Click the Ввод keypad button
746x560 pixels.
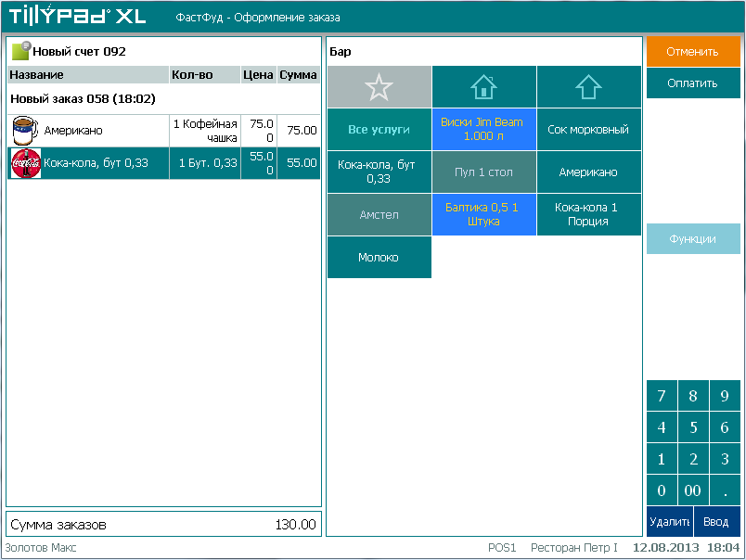[x=716, y=521]
